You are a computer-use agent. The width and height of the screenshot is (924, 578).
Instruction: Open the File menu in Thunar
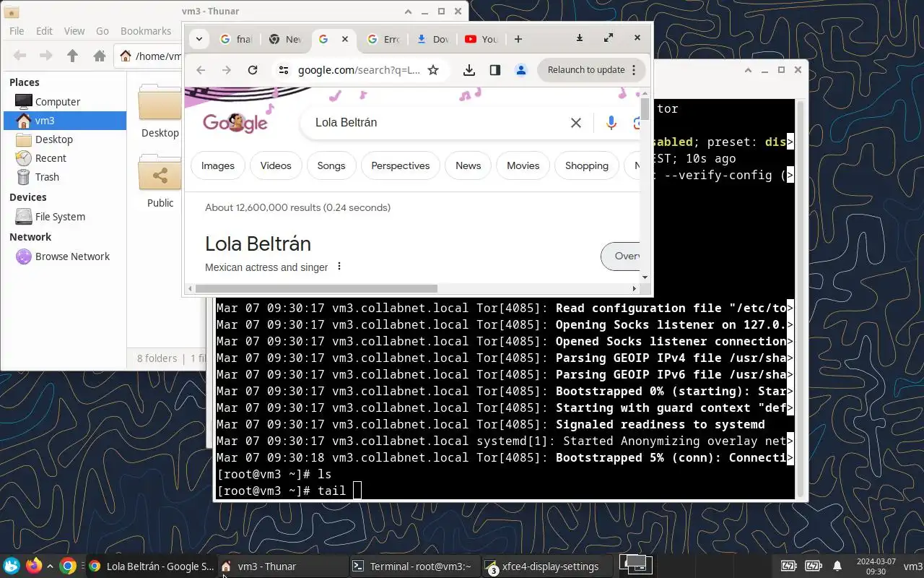(x=17, y=31)
